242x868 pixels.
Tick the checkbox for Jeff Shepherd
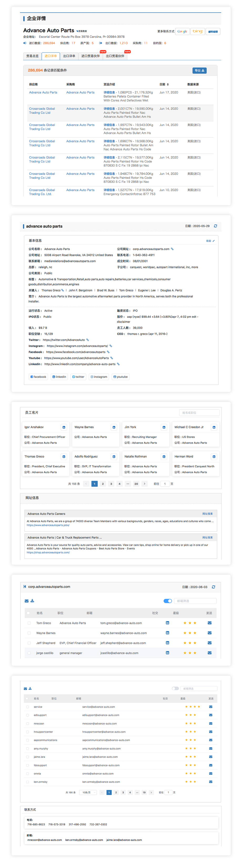click(29, 643)
